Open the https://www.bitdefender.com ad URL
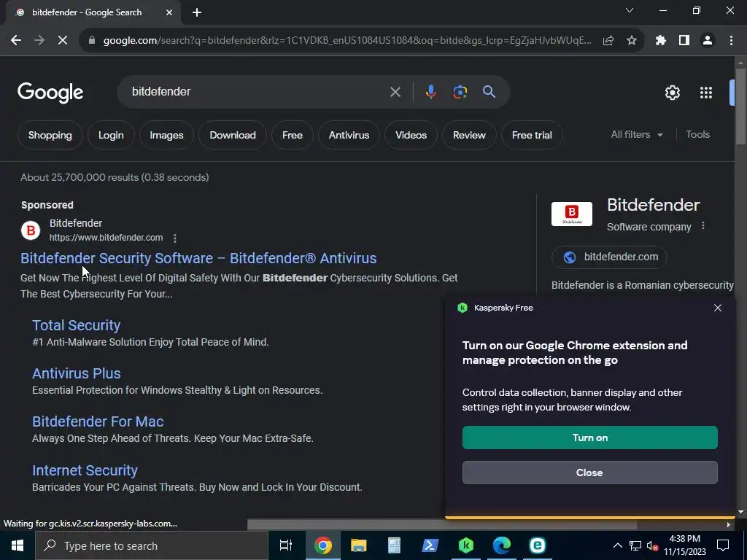This screenshot has height=560, width=747. click(106, 238)
